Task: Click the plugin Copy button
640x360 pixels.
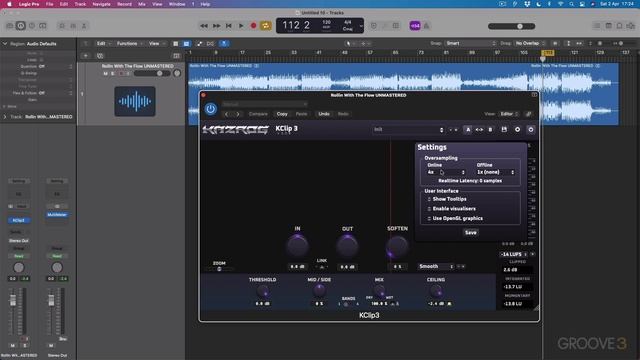Action: coord(282,114)
